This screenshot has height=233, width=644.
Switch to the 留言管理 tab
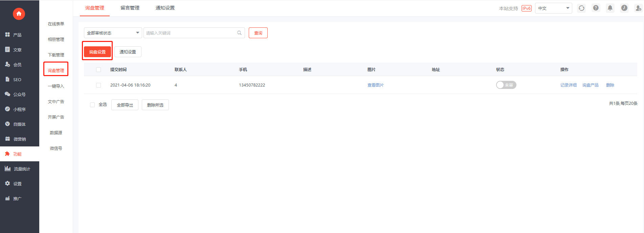[130, 8]
